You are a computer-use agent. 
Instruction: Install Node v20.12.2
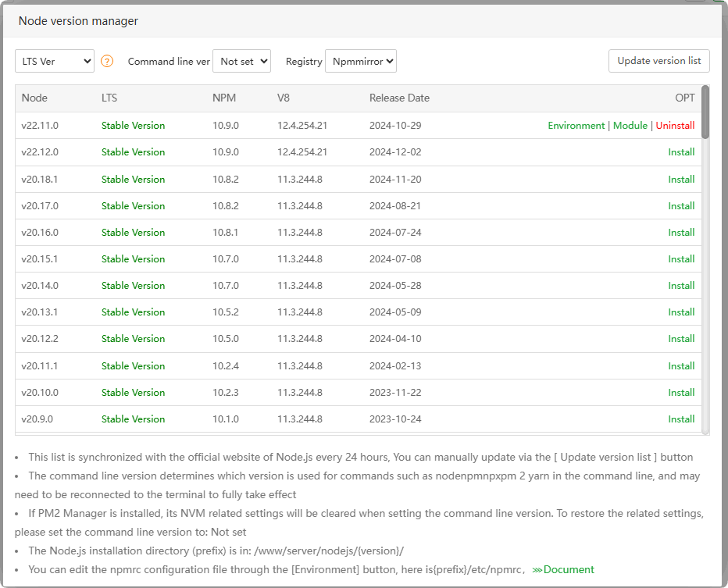681,339
